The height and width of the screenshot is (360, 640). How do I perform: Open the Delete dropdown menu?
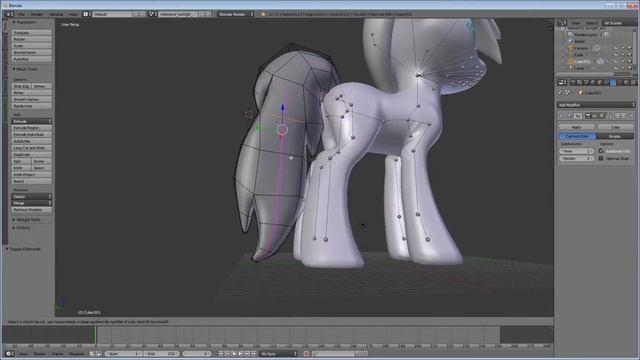[x=31, y=196]
